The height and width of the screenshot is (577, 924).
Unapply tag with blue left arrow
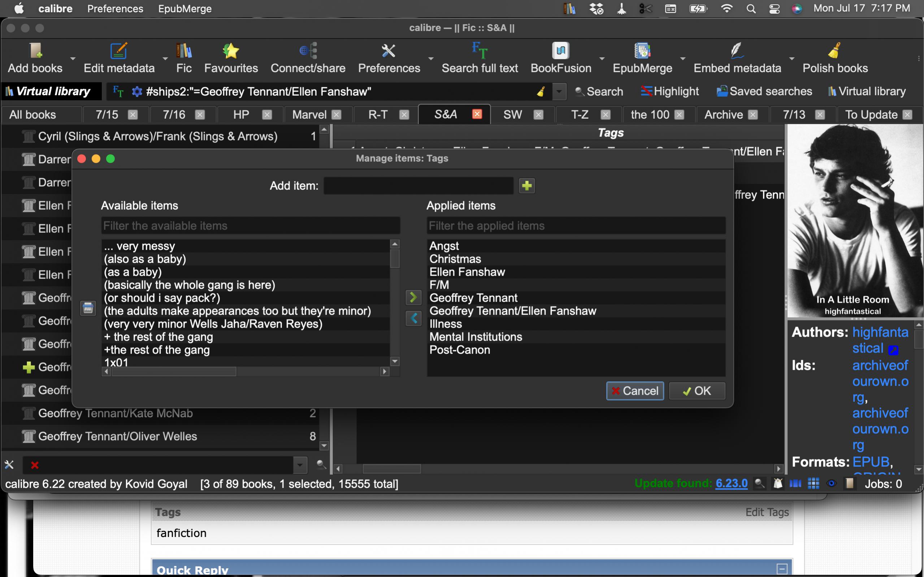point(413,318)
